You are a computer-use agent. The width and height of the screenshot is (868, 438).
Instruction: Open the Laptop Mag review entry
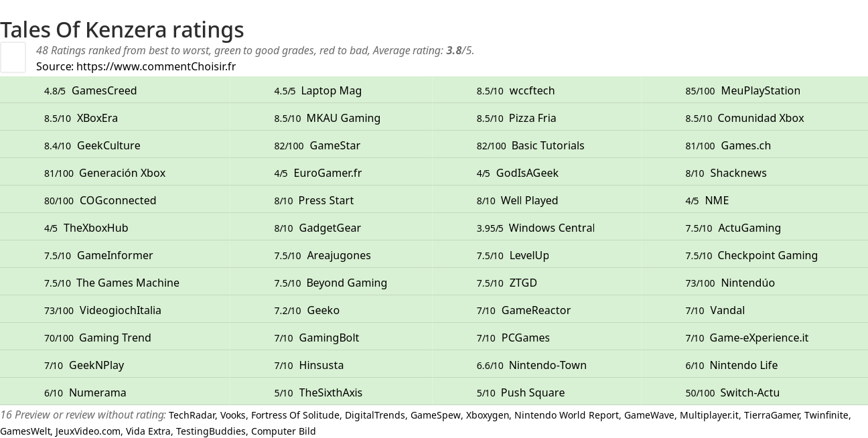pos(317,90)
